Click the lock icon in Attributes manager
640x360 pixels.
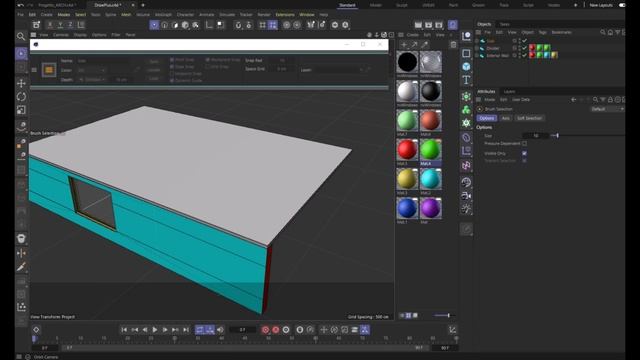click(610, 100)
